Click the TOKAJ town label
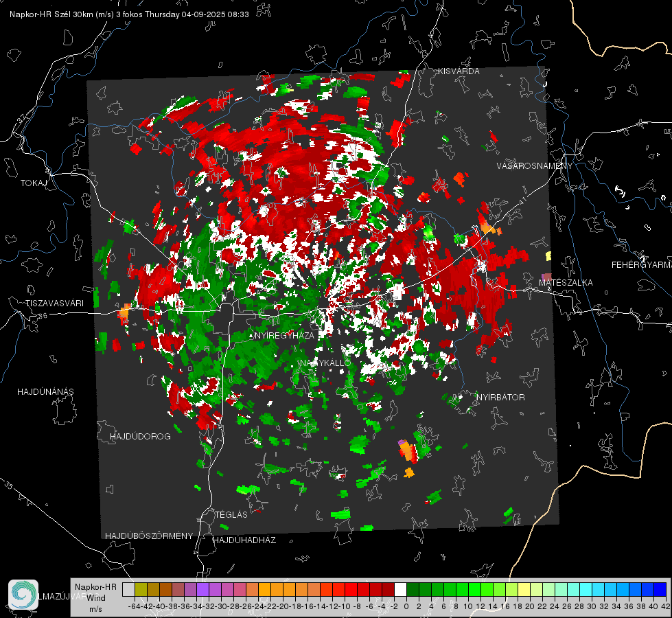672x618 pixels. click(x=34, y=183)
